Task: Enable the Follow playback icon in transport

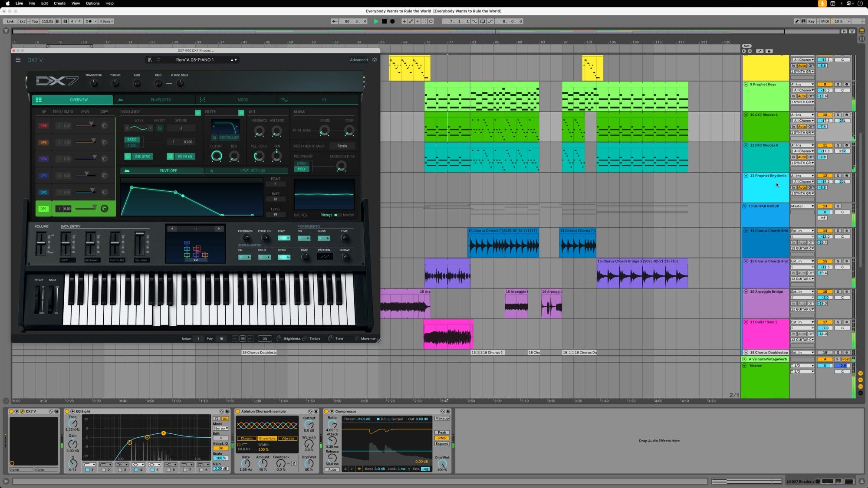Action: (334, 21)
